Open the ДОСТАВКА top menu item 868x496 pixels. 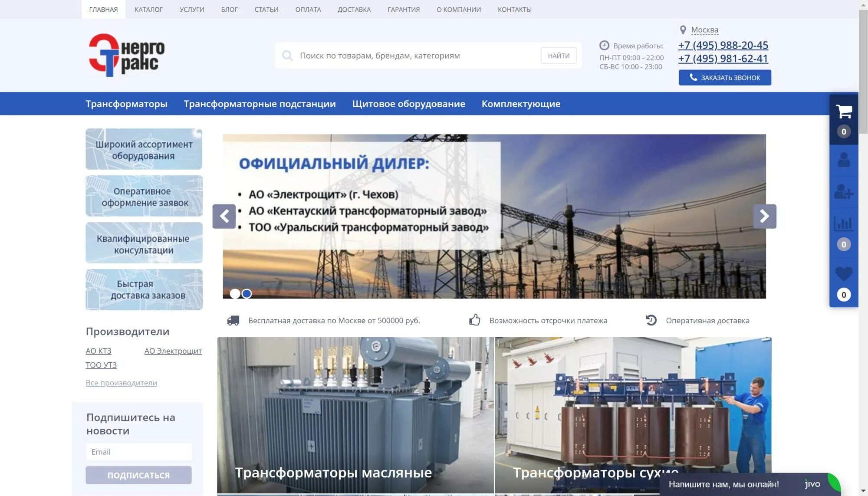[354, 9]
